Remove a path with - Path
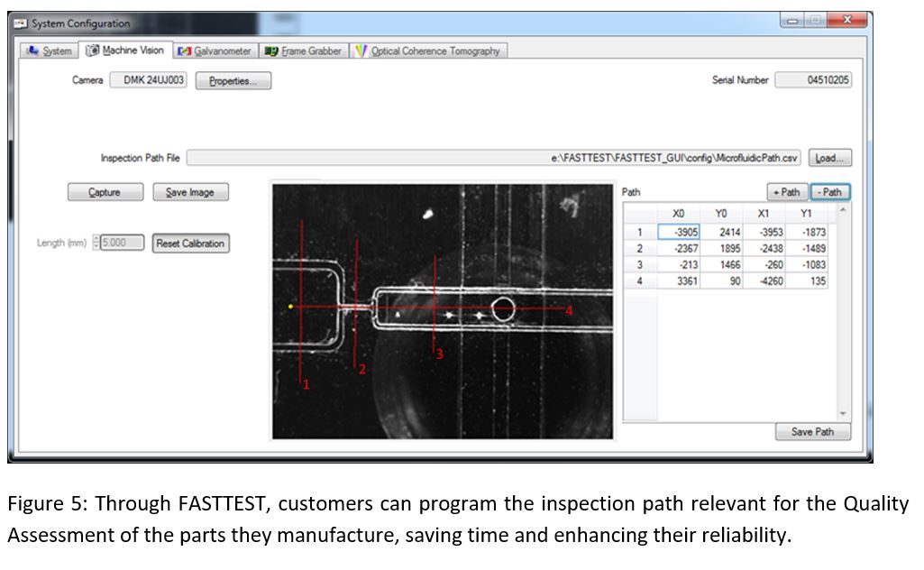924x570 pixels. (x=829, y=192)
